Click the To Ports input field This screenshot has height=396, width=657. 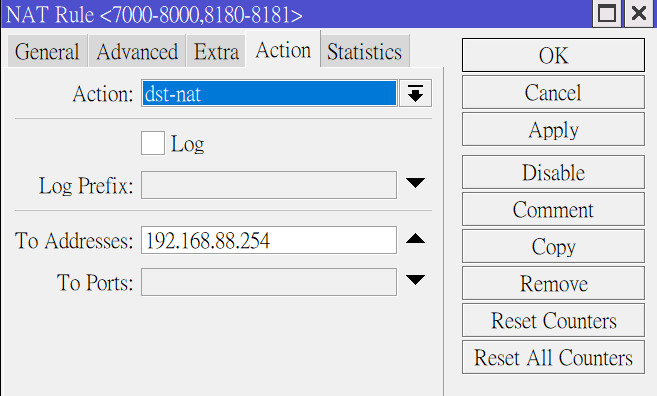269,282
